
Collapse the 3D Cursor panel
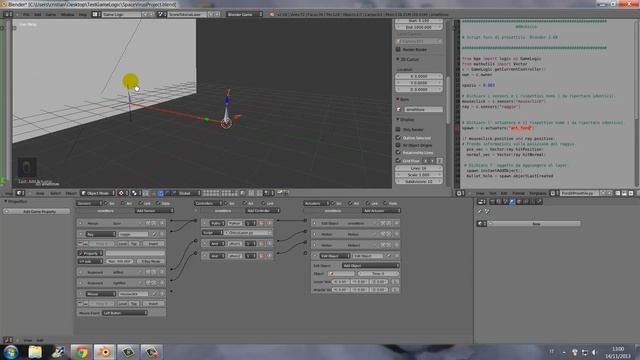click(398, 59)
